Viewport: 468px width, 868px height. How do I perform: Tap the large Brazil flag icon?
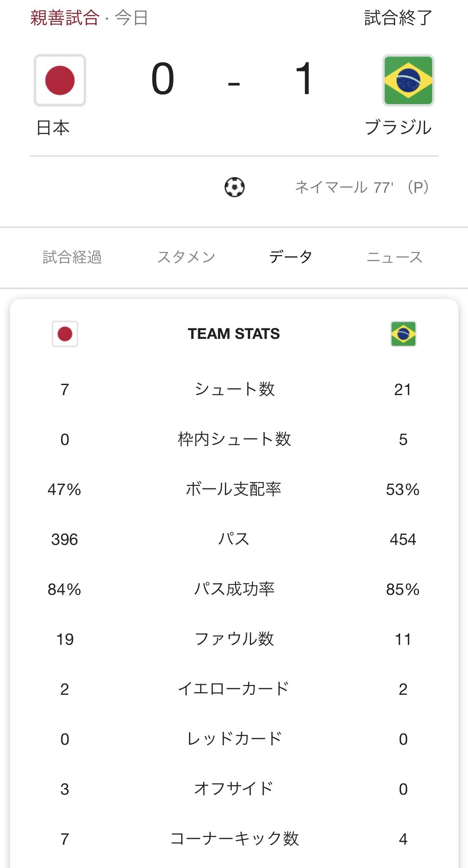coord(408,80)
